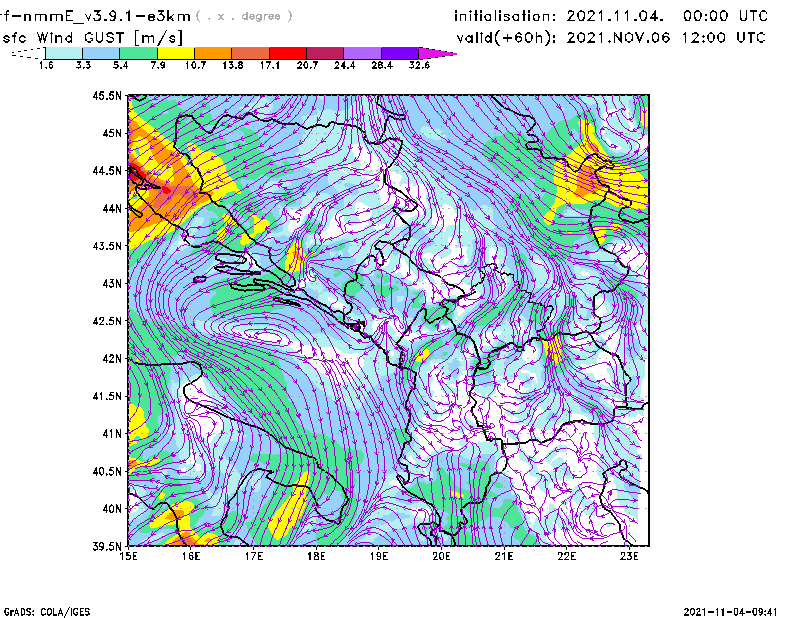Click the longitude label "21E"
The width and height of the screenshot is (800, 618).
[x=504, y=556]
